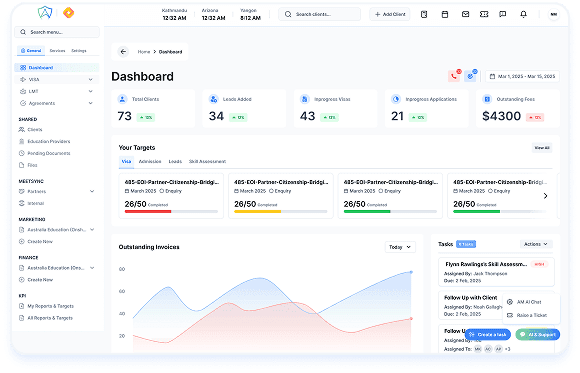Click the Leads Added icon
580x373 pixels.
(213, 99)
